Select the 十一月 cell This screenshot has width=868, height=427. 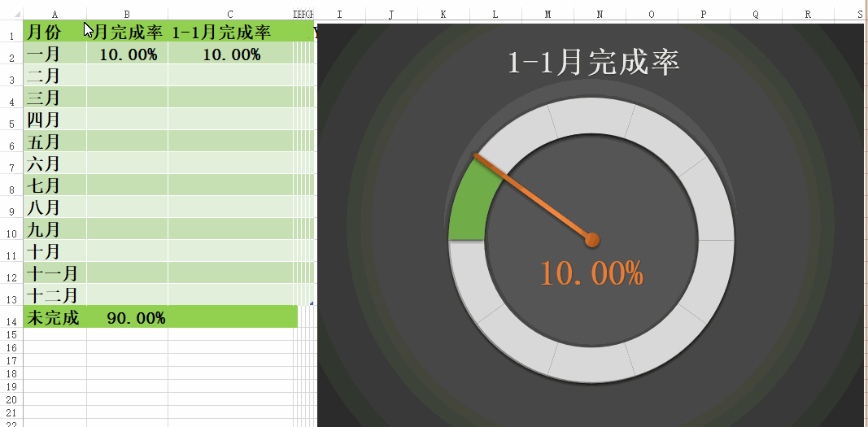click(55, 272)
